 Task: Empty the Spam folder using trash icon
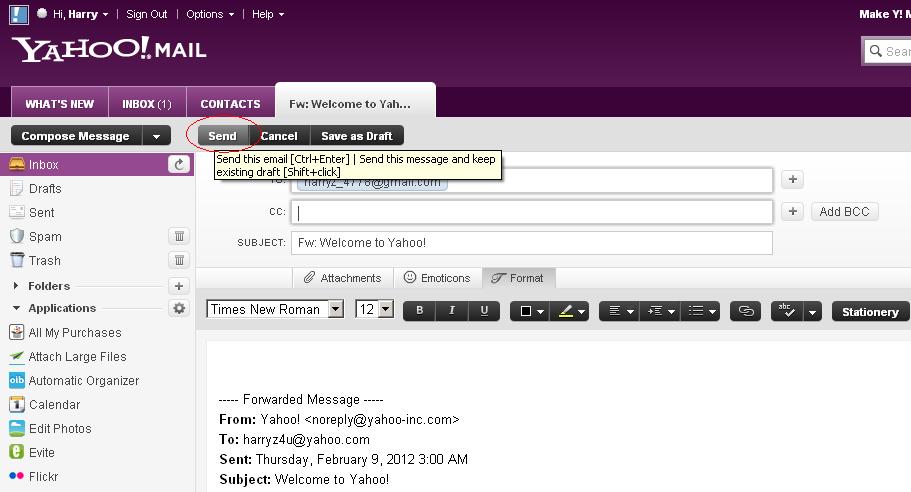(179, 237)
